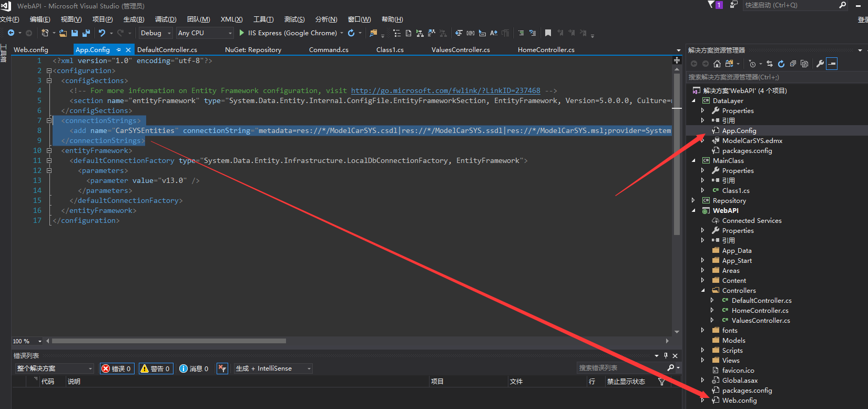Screen dimensions: 868x409
Task: Open the 调试(D) menu
Action: coord(166,19)
